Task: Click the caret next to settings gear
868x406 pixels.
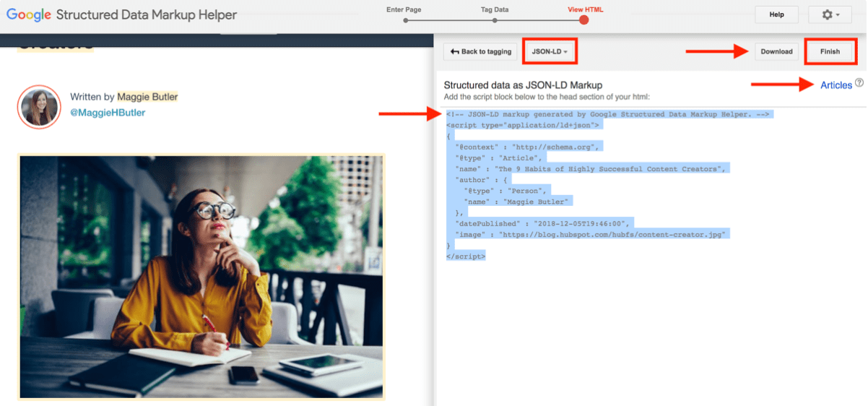Action: point(838,15)
